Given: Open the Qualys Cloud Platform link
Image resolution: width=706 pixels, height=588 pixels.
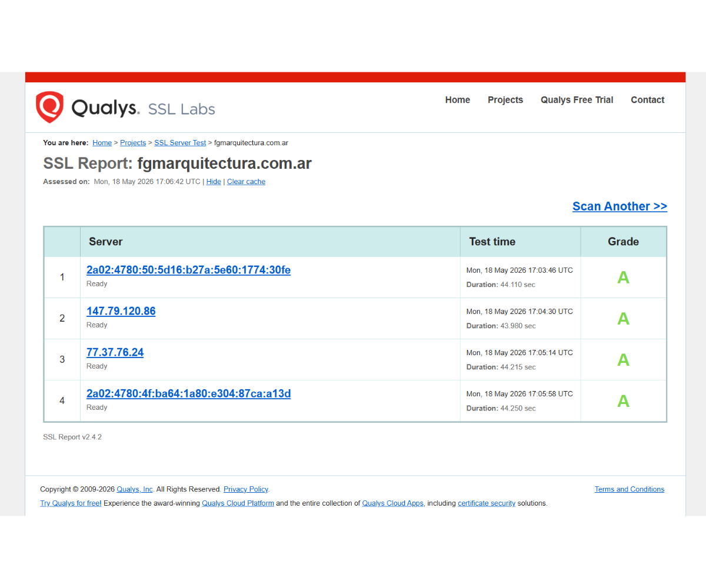Looking at the screenshot, I should coord(238,503).
